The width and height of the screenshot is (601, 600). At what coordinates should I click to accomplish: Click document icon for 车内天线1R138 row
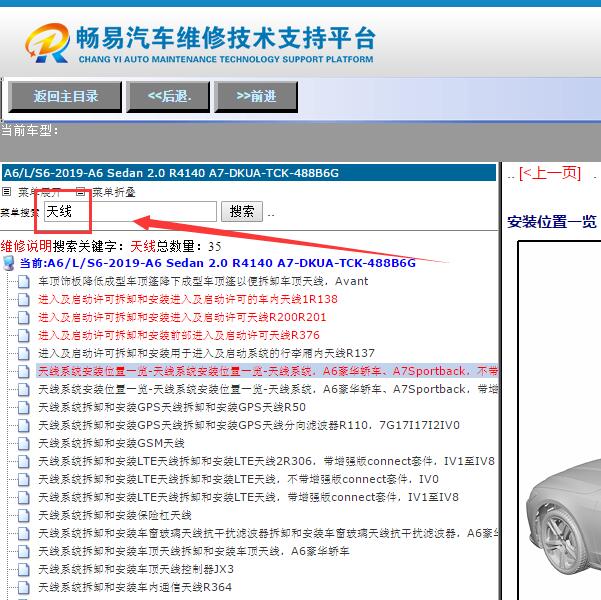tap(24, 299)
